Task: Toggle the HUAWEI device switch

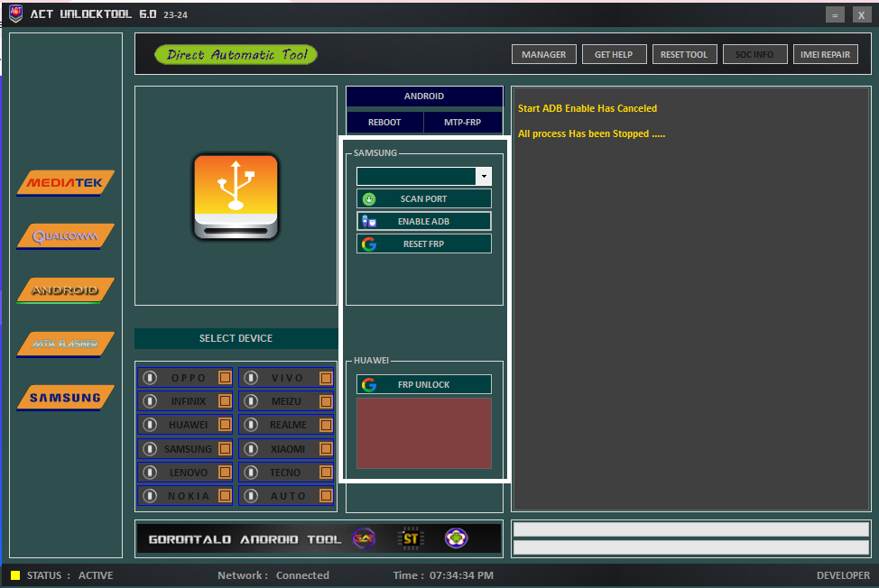Action: click(x=150, y=425)
